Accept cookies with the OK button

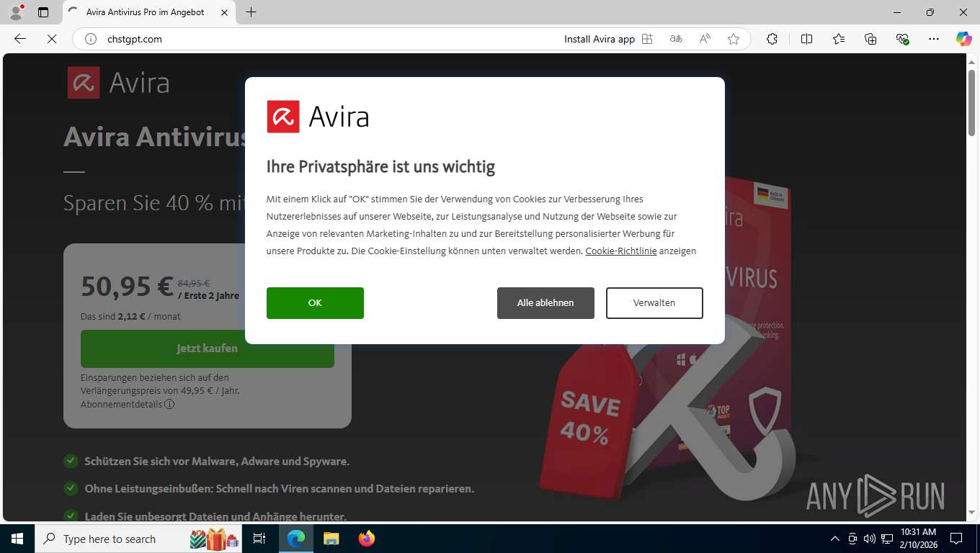315,303
